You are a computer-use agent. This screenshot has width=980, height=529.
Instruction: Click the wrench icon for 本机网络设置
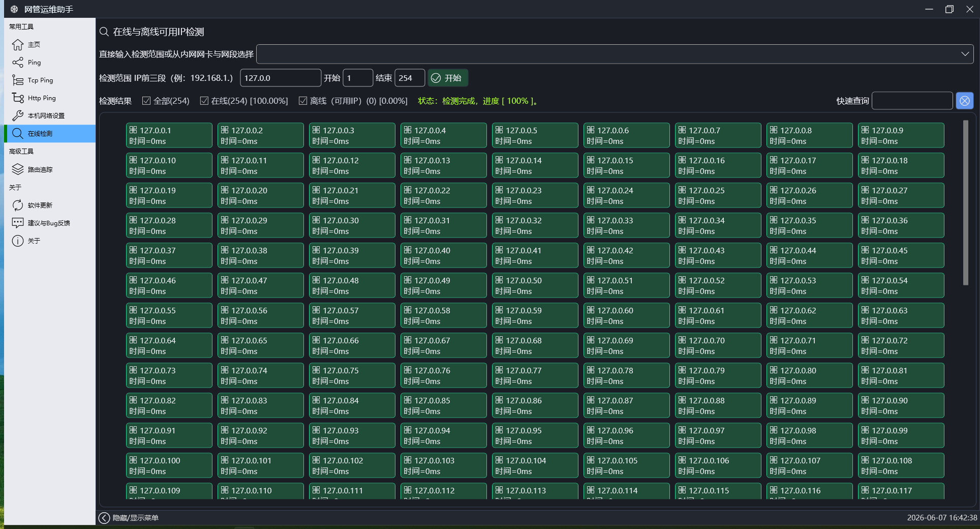tap(18, 116)
